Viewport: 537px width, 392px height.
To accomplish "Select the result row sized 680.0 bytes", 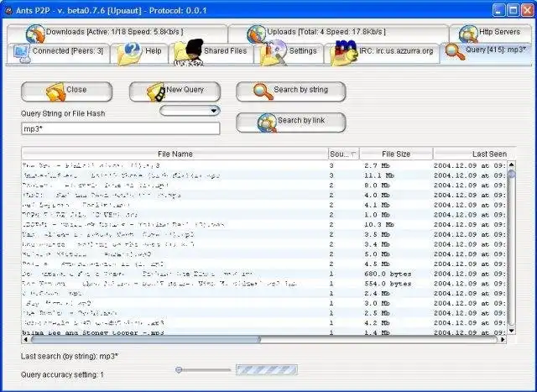I will [x=264, y=274].
